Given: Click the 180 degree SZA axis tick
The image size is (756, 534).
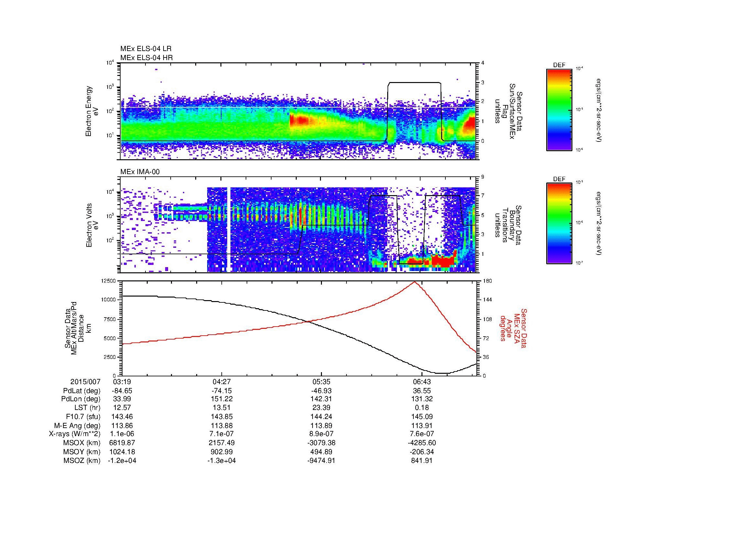Looking at the screenshot, I should (x=487, y=281).
